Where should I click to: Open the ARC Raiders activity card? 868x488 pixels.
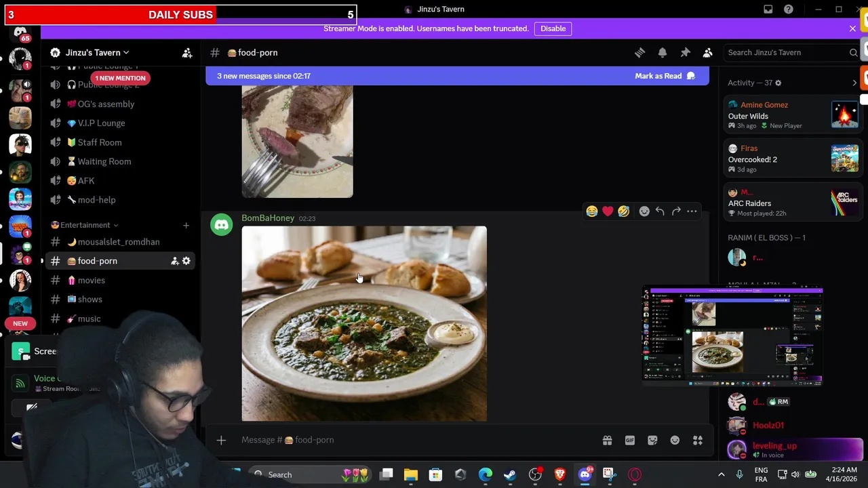coord(793,203)
